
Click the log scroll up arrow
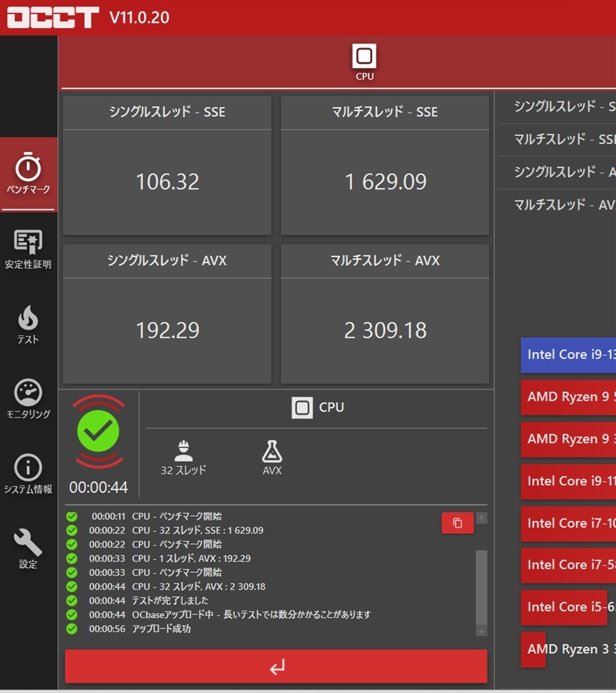[x=481, y=518]
